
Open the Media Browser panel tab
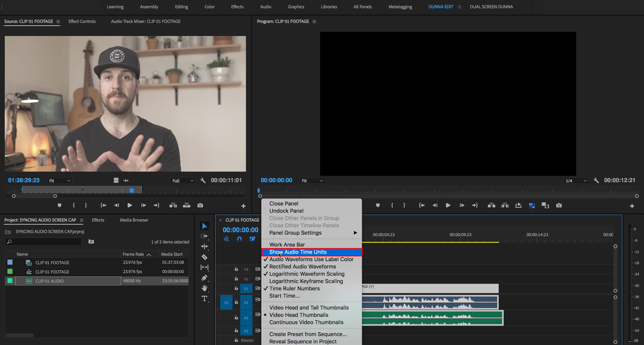(134, 220)
